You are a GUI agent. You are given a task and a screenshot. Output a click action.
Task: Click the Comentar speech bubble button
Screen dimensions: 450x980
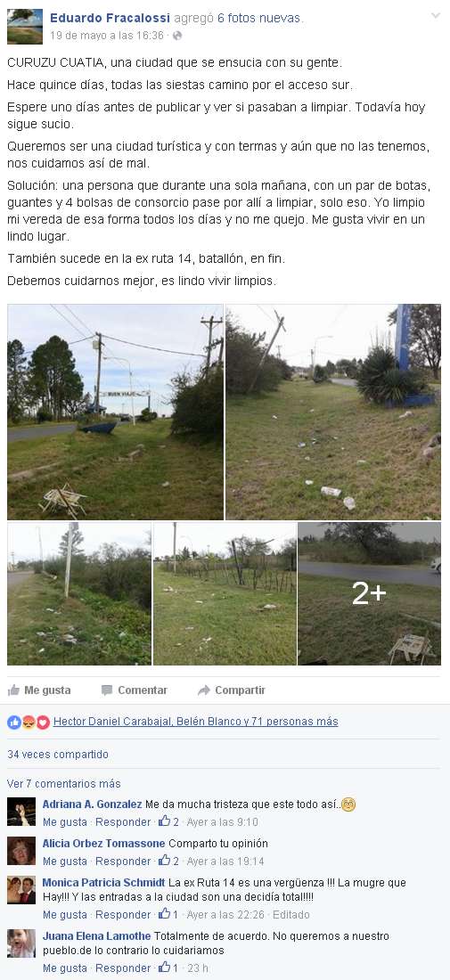(x=135, y=690)
